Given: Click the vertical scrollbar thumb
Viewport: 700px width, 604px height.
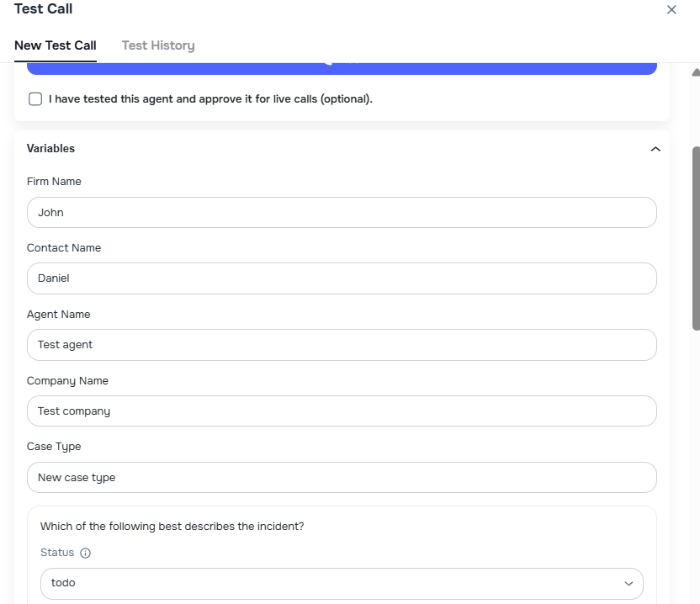Looking at the screenshot, I should point(695,237).
